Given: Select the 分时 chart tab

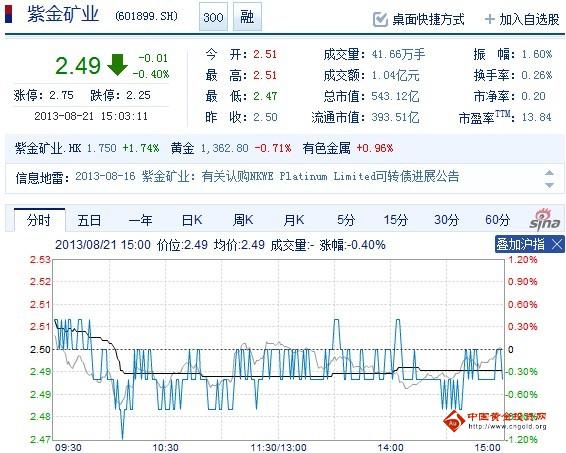Looking at the screenshot, I should pyautogui.click(x=39, y=219).
